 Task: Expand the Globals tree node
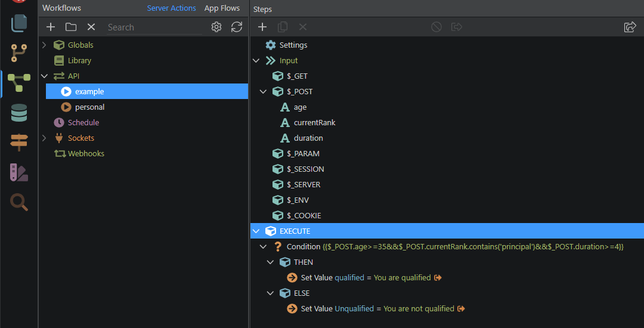(44, 45)
